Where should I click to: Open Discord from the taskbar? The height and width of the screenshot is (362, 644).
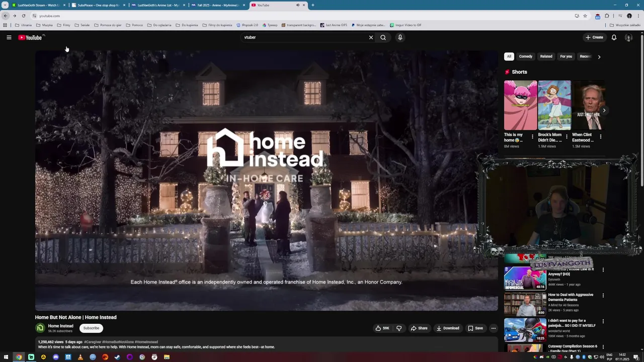56,357
